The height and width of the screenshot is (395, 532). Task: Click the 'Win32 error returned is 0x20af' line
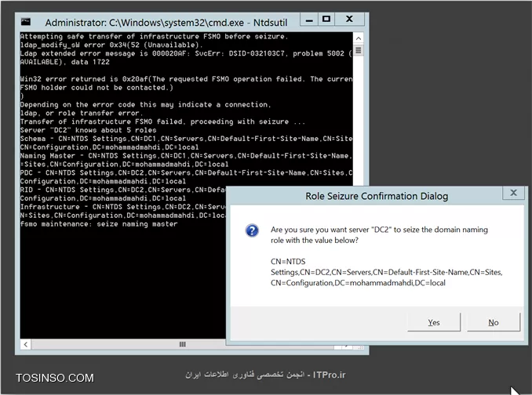coord(186,79)
